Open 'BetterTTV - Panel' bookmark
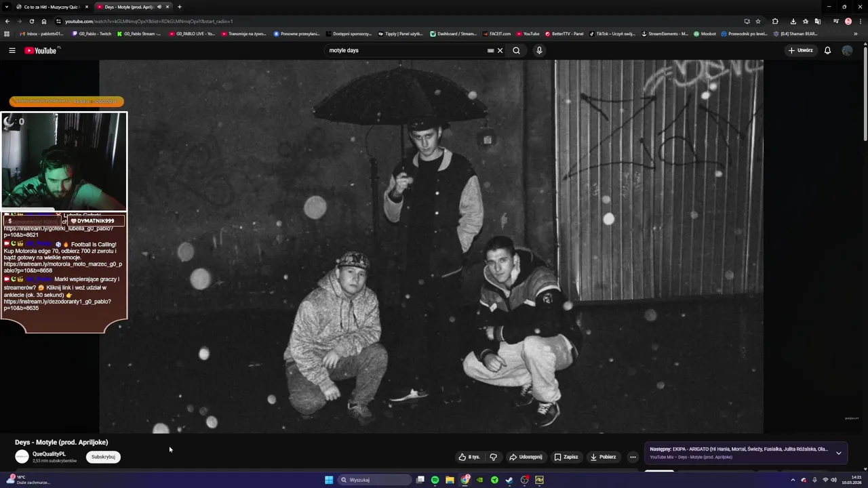This screenshot has width=868, height=488. pos(564,33)
